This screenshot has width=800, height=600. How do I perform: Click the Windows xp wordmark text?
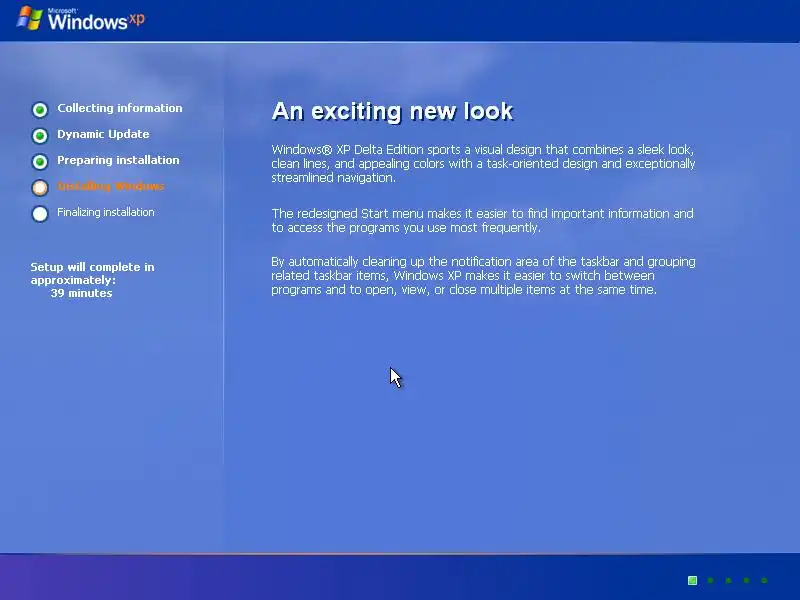96,20
